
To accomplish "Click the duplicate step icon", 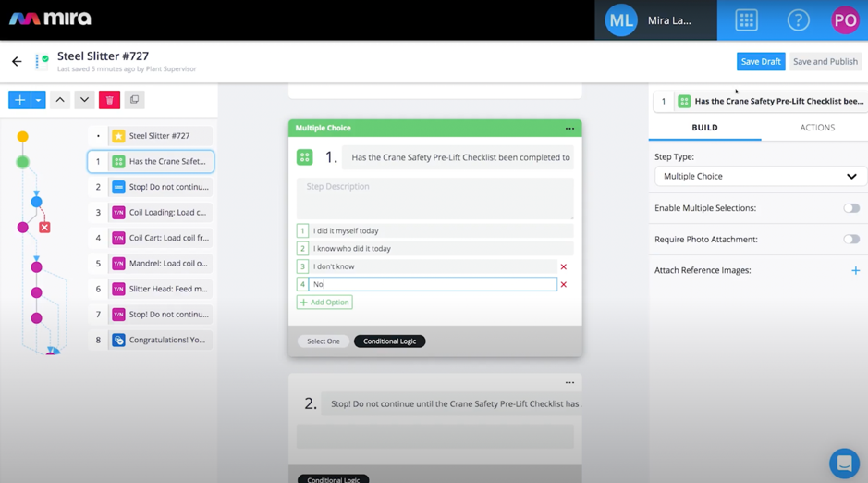I will point(134,100).
